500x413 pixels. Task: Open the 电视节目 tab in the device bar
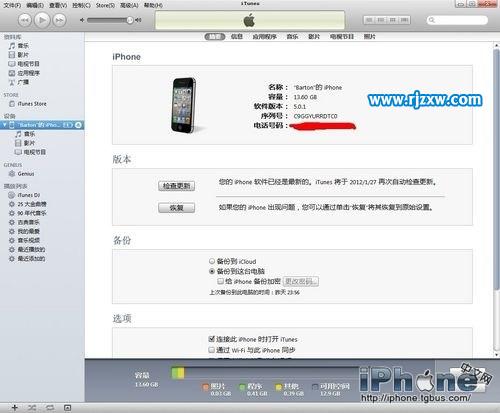pos(342,37)
